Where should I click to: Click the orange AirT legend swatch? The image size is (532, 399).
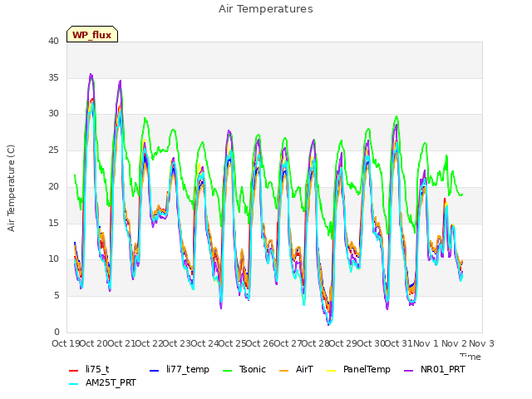pyautogui.click(x=284, y=371)
